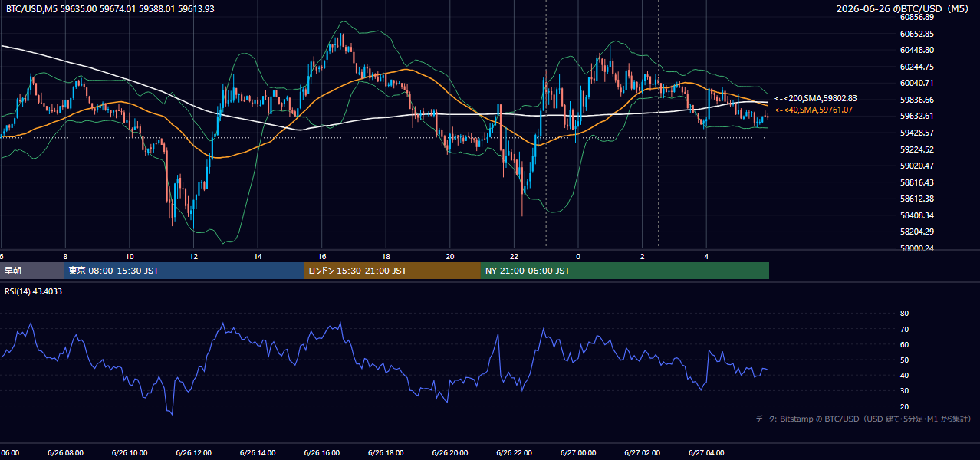980x460 pixels.
Task: Click the 6/26 14:00 date label
Action: click(258, 453)
